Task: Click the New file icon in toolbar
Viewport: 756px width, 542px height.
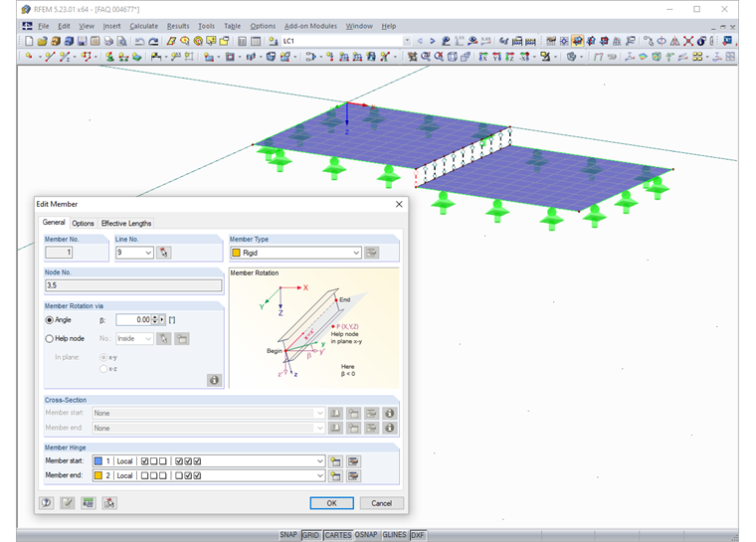Action: click(29, 41)
